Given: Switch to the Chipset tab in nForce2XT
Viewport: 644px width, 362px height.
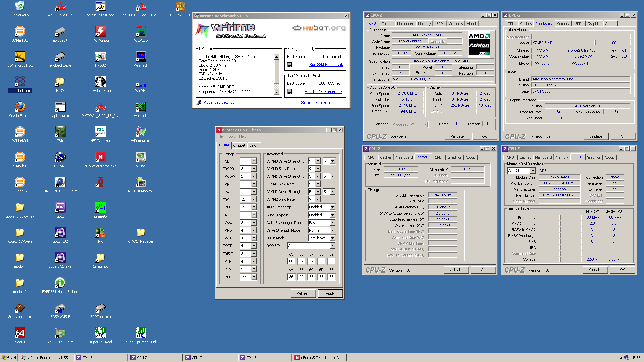Looking at the screenshot, I should pyautogui.click(x=239, y=145).
